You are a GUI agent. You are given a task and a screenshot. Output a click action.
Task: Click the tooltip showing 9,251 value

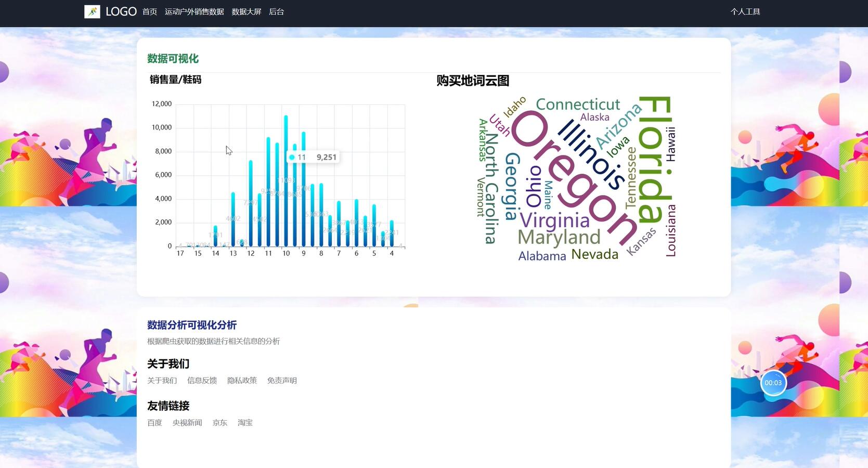[313, 157]
